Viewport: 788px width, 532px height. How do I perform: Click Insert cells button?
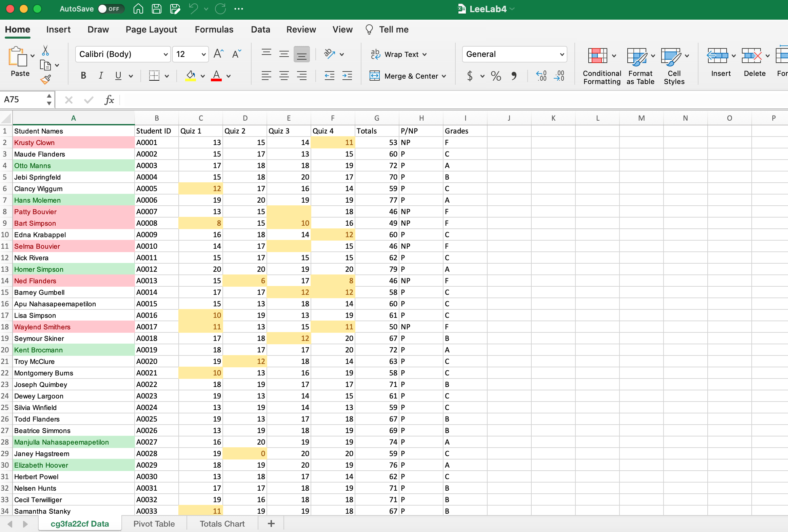721,63
